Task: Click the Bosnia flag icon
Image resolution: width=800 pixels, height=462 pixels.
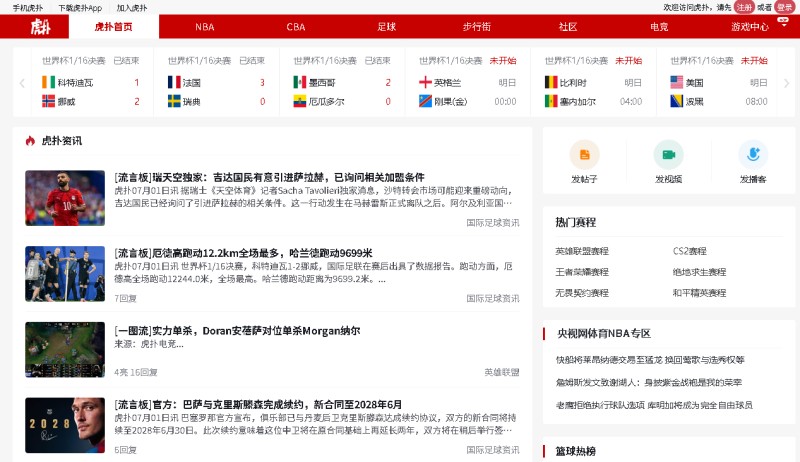Action: click(677, 101)
